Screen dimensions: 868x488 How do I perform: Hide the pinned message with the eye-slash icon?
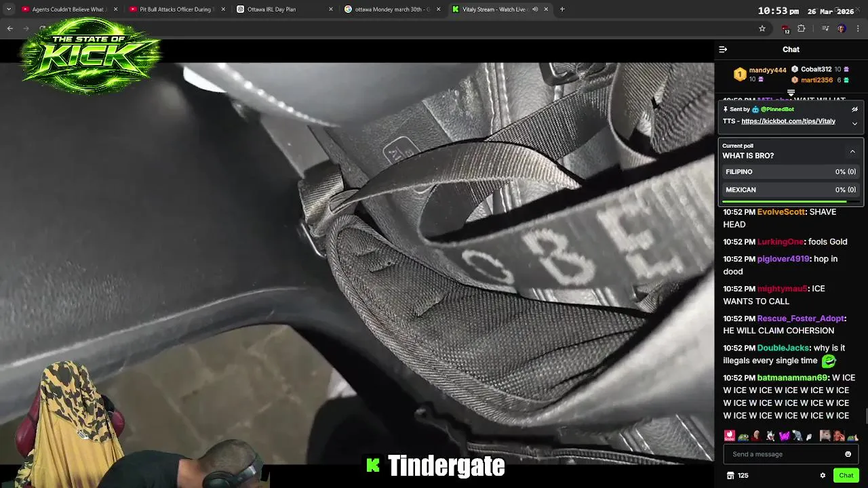pos(854,109)
